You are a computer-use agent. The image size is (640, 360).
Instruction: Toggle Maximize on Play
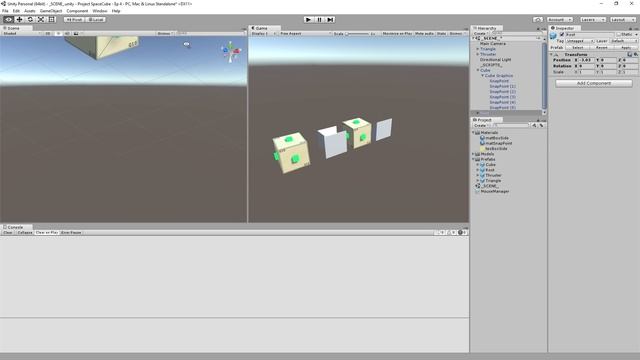click(x=397, y=33)
